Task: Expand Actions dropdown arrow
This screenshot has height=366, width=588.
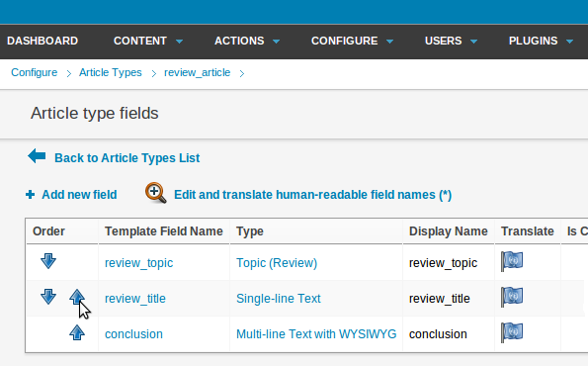Action: [277, 42]
